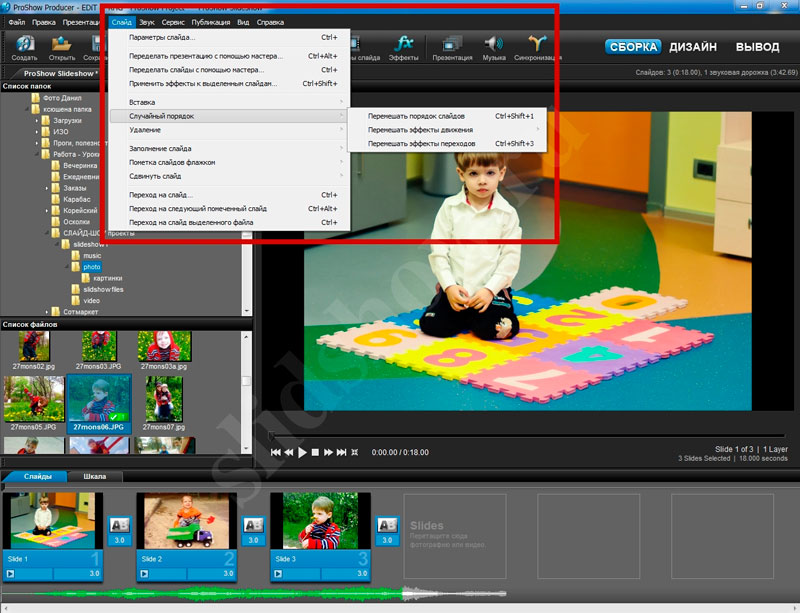Open the Справка menu
The height and width of the screenshot is (613, 800).
pos(270,22)
